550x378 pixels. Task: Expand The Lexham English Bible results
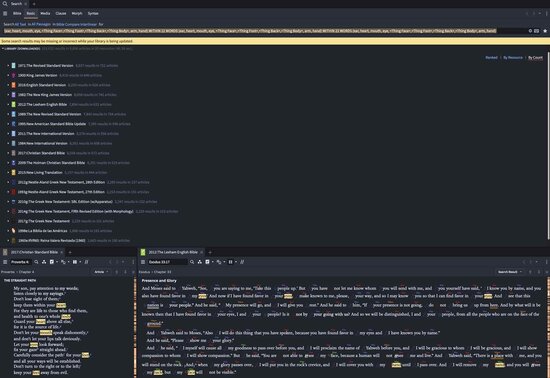[x=8, y=104]
